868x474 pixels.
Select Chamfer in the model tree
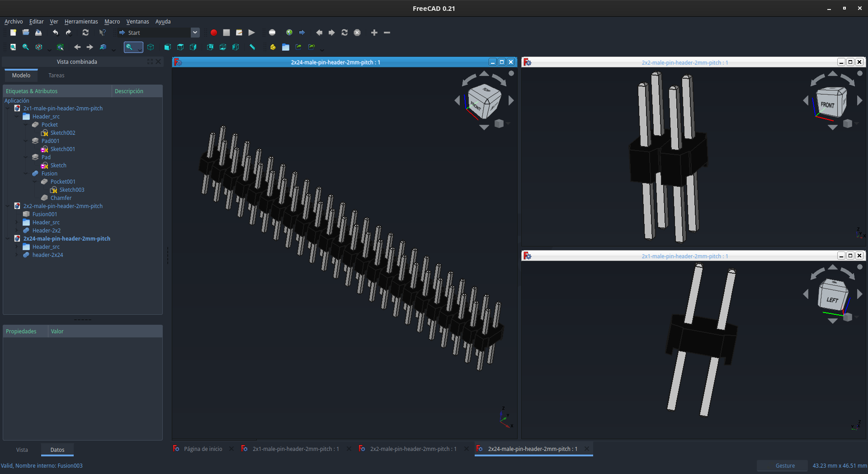pyautogui.click(x=61, y=198)
